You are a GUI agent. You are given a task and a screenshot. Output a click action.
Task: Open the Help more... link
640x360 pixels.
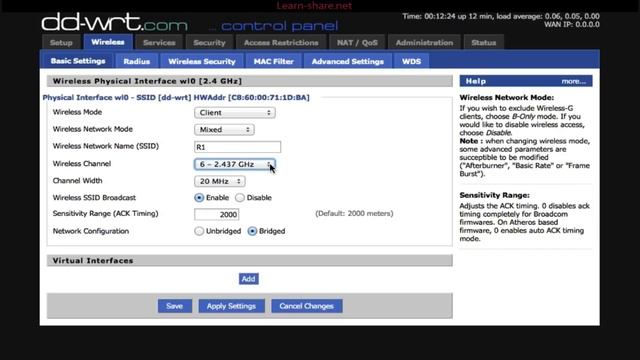pos(573,81)
